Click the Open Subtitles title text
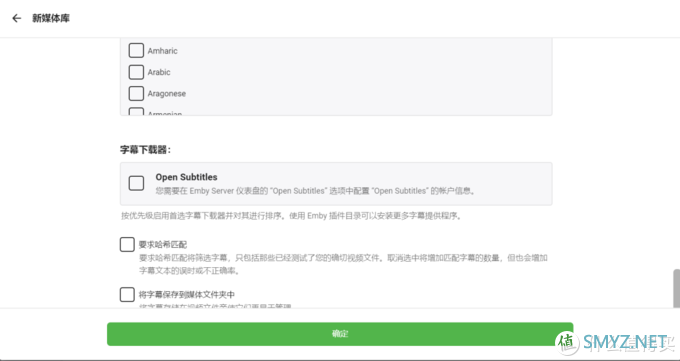This screenshot has height=361, width=680. [186, 177]
